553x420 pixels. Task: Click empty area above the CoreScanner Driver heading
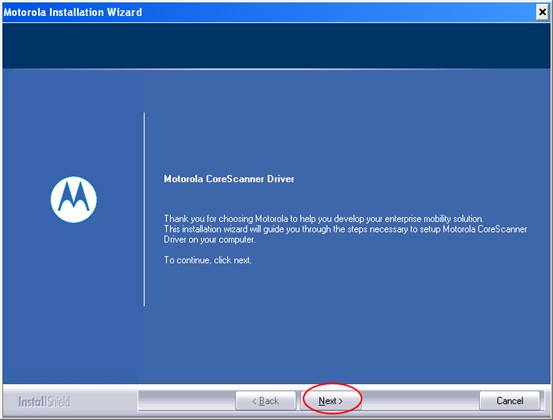pos(347,120)
